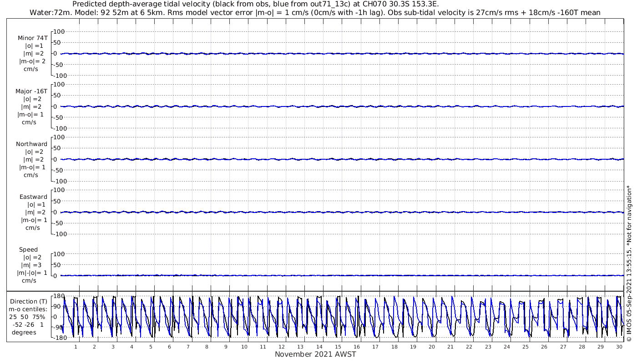
Task: Click day '17' on the date axis
Action: (375, 347)
